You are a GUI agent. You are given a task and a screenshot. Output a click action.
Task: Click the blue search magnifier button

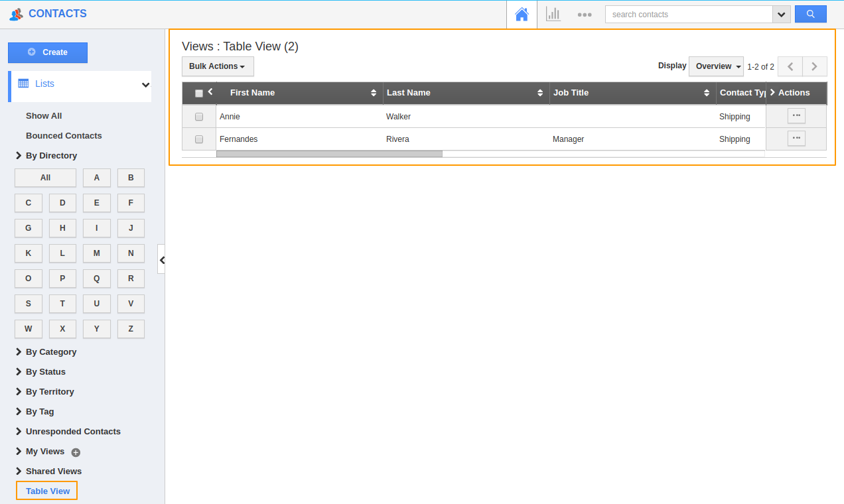pyautogui.click(x=810, y=14)
